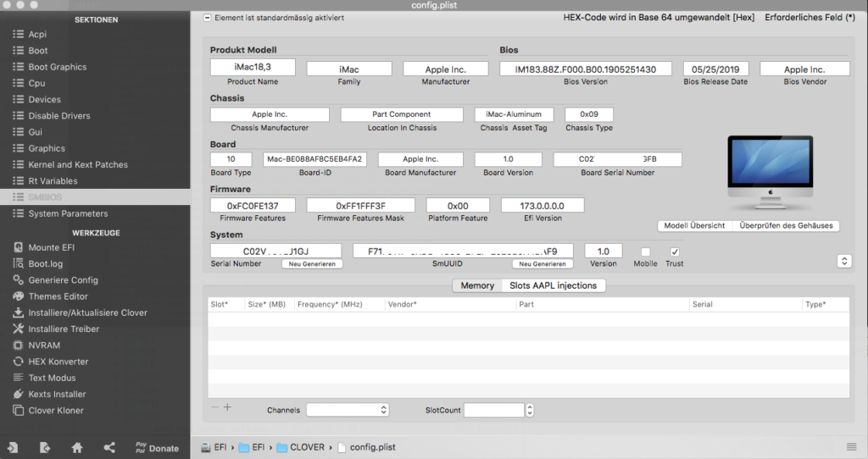Click the SlotCount stepper arrows
This screenshot has width=868, height=459.
pyautogui.click(x=530, y=410)
